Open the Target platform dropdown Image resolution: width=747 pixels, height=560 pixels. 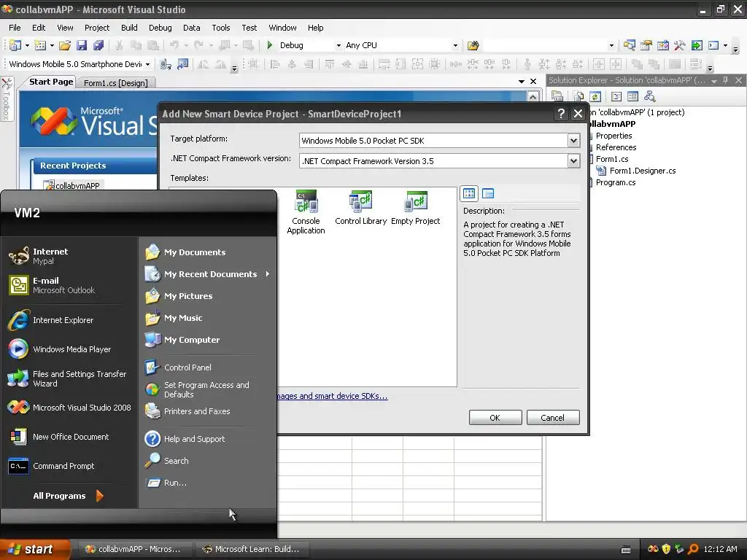573,141
